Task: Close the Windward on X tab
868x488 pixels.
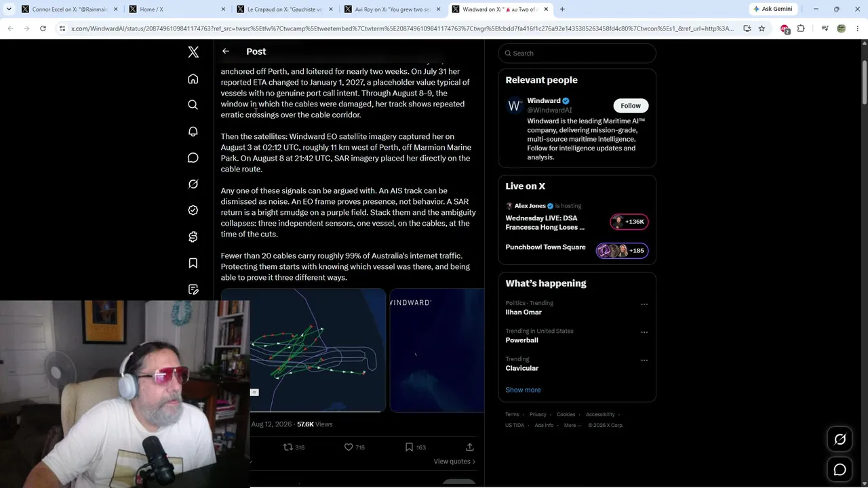Action: click(546, 9)
